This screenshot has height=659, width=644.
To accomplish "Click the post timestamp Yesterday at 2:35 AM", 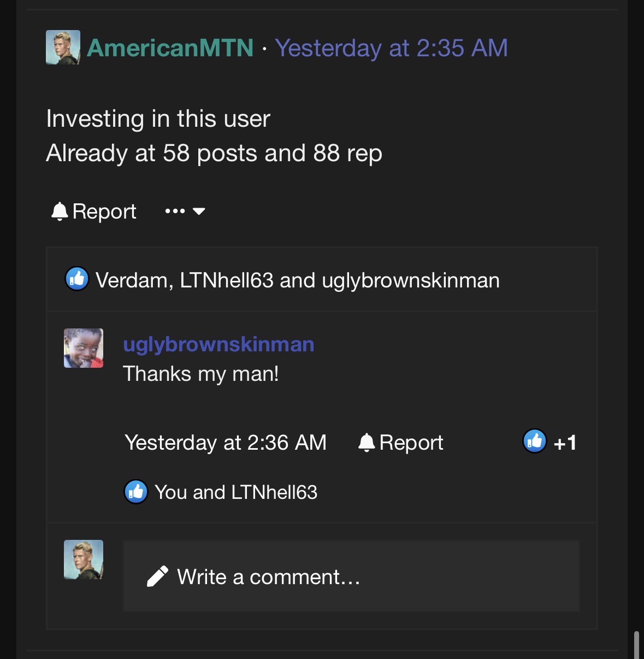I will click(391, 48).
